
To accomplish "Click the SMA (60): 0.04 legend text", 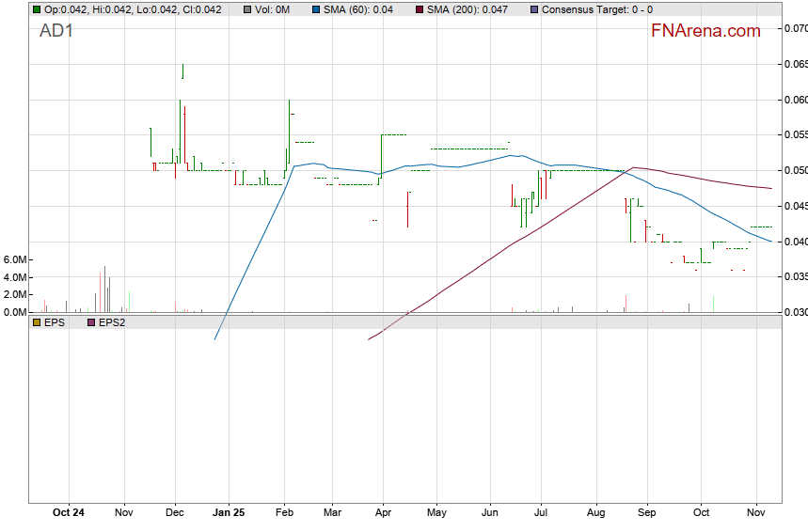I will point(357,9).
